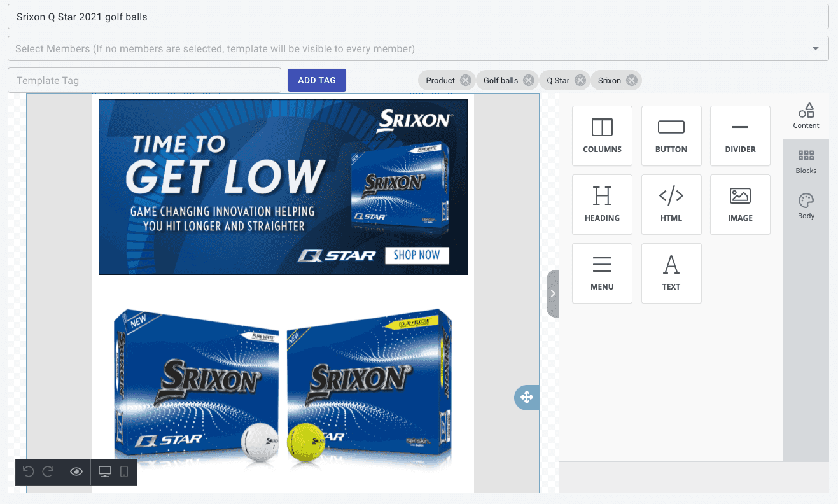The height and width of the screenshot is (504, 838).
Task: Click the move handle on the canvas row
Action: pyautogui.click(x=527, y=398)
